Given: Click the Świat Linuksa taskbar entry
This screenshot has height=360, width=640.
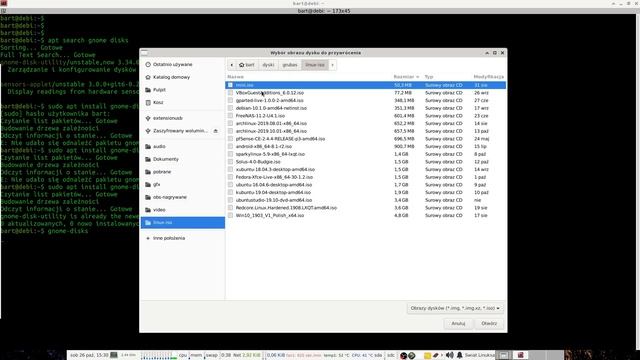Looking at the screenshot, I should (479, 355).
